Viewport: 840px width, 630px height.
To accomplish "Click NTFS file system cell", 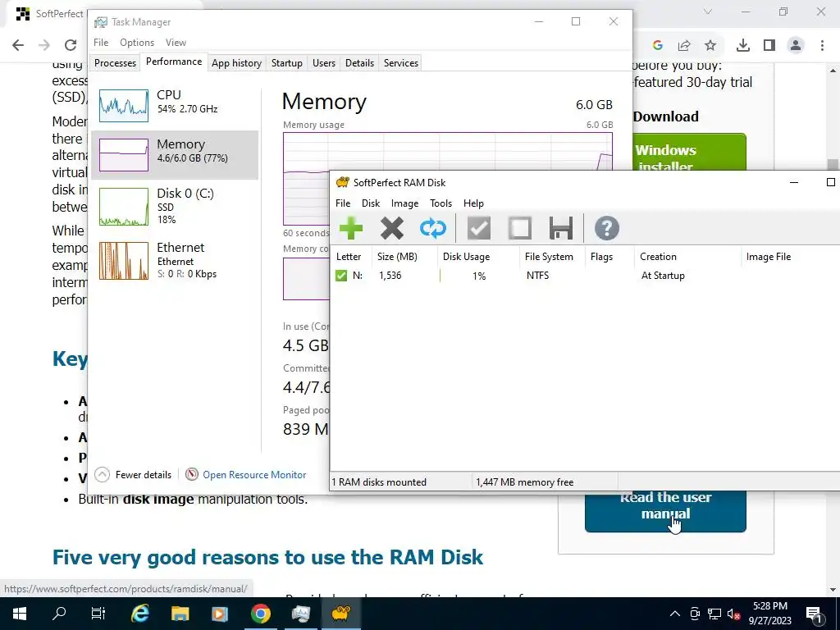I will click(537, 276).
